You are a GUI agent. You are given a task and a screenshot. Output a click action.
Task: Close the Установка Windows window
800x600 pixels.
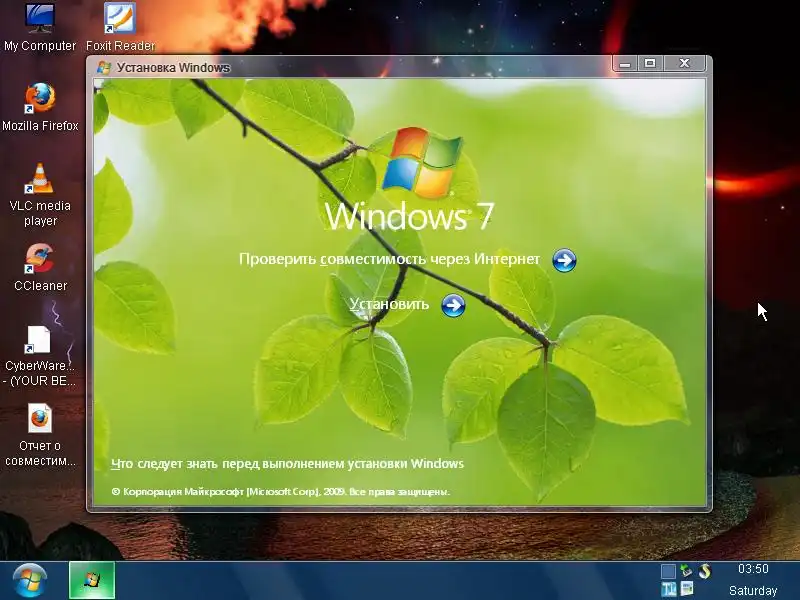pyautogui.click(x=685, y=64)
